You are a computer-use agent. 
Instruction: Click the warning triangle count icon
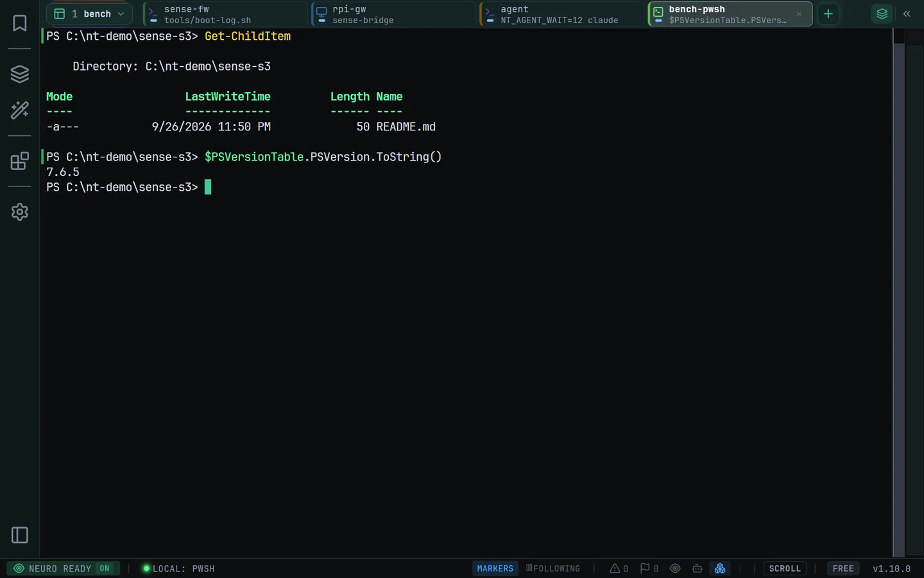(619, 568)
